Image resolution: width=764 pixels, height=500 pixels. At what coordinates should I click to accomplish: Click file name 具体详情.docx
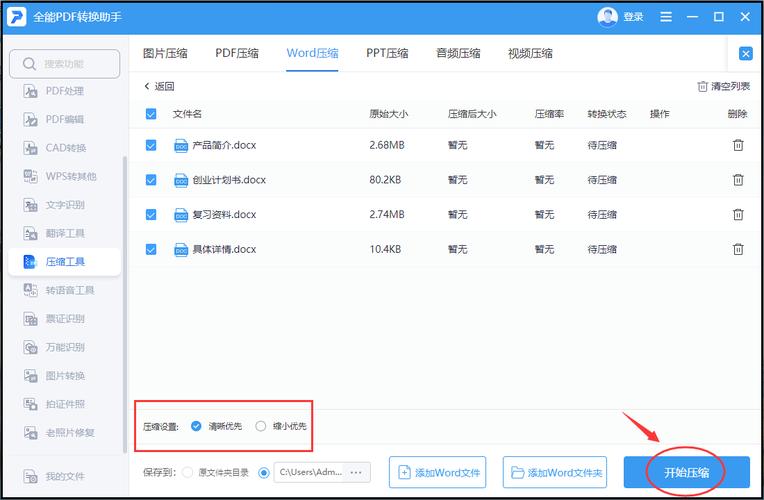pos(224,249)
